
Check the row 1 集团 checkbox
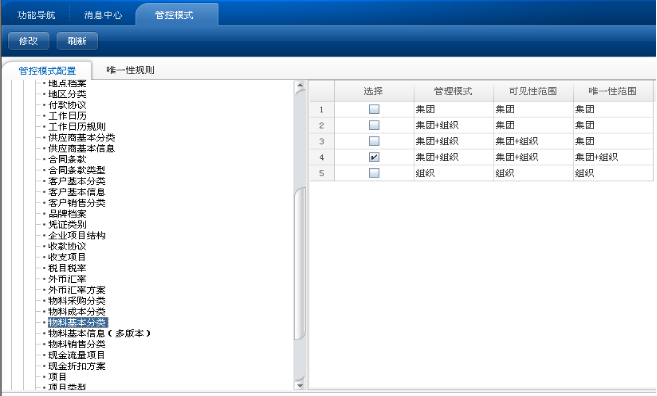click(374, 109)
